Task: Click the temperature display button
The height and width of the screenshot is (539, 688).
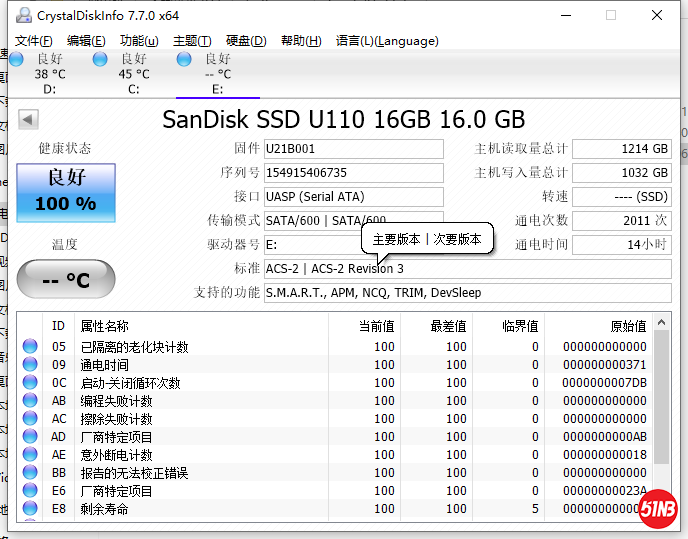Action: click(x=66, y=280)
